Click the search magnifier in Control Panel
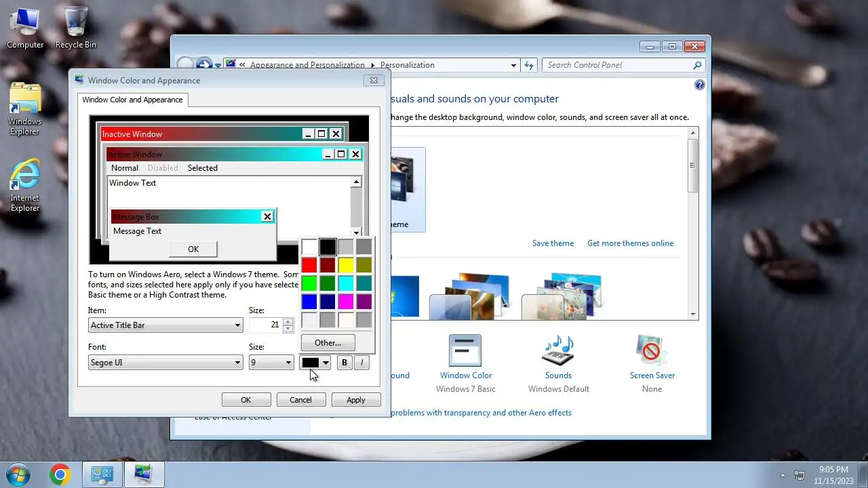The height and width of the screenshot is (488, 868). 697,65
